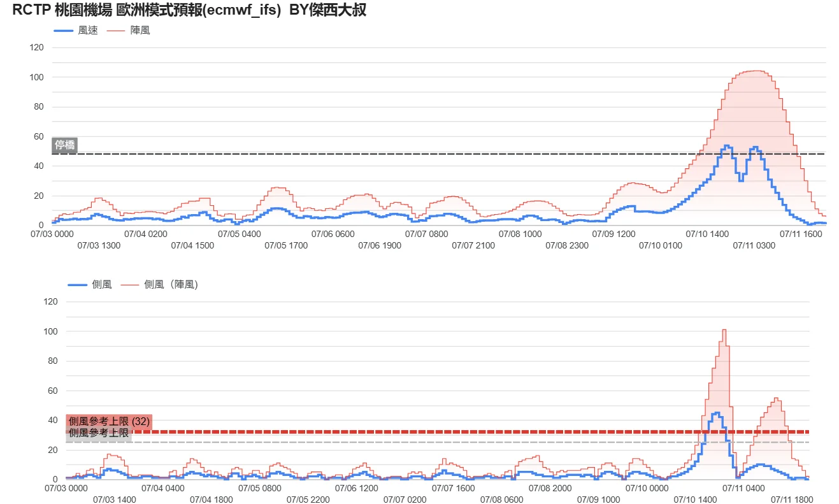Screen dimensions: 839x504
Task: Toggle 側風（陣風) legend entry
Action: tap(159, 284)
